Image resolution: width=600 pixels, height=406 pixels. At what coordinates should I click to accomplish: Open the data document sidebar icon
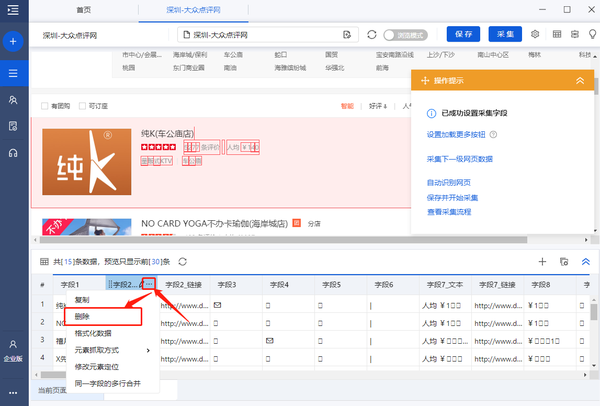pos(13,126)
